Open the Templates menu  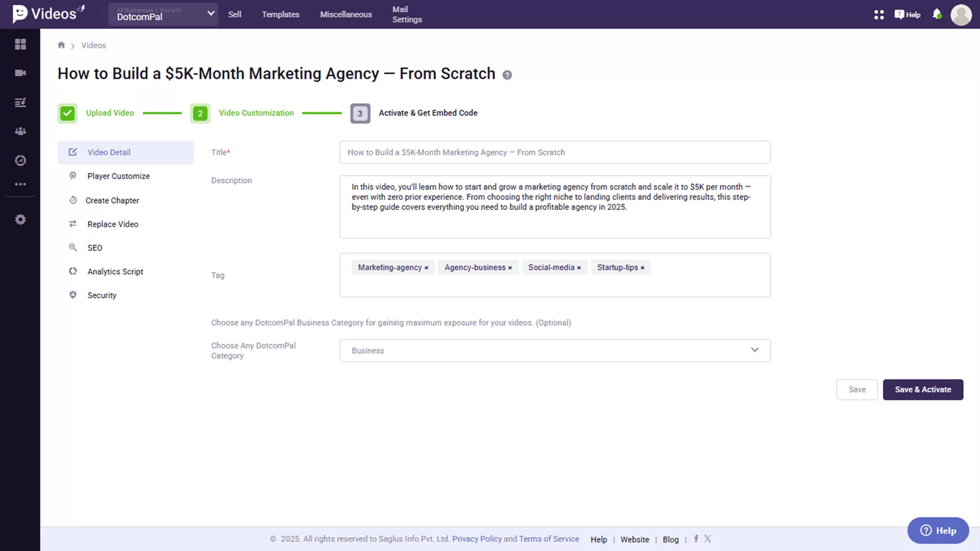(x=280, y=15)
